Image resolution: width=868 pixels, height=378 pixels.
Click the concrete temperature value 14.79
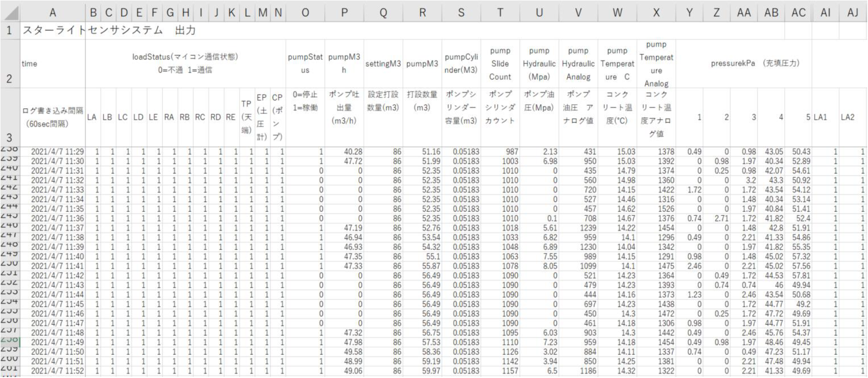click(x=617, y=171)
